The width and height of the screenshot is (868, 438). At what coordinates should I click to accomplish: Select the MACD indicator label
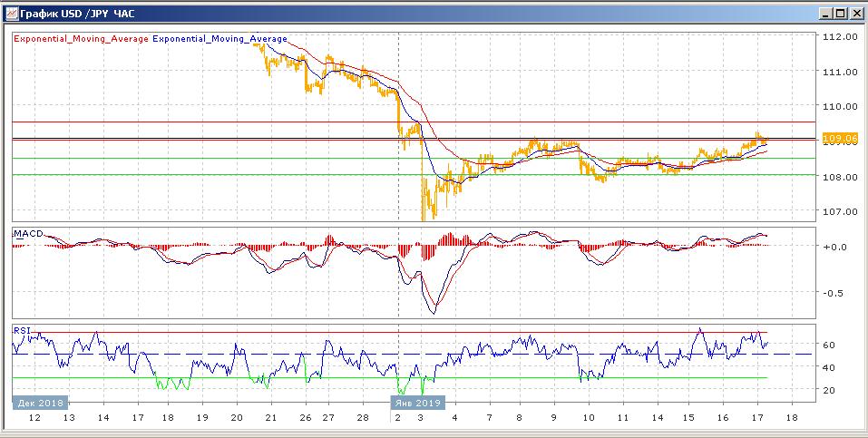click(x=27, y=235)
